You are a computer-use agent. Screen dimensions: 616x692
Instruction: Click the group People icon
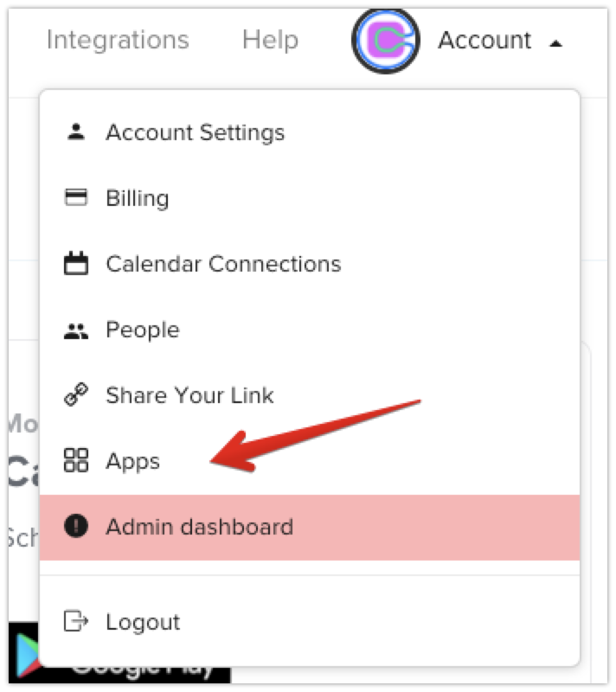[76, 331]
